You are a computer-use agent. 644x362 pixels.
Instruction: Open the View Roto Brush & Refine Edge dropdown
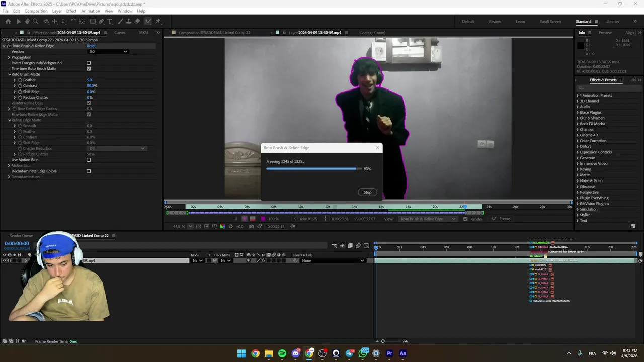point(428,219)
